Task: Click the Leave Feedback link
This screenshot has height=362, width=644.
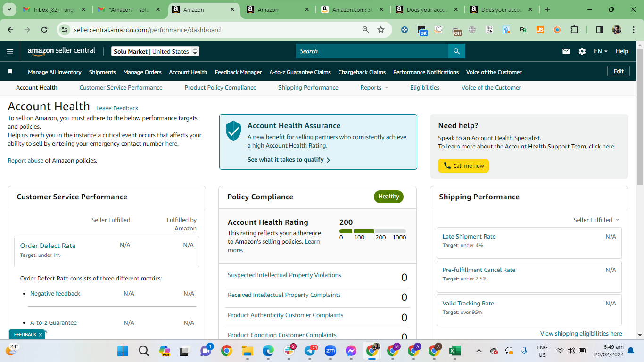Action: [x=117, y=108]
